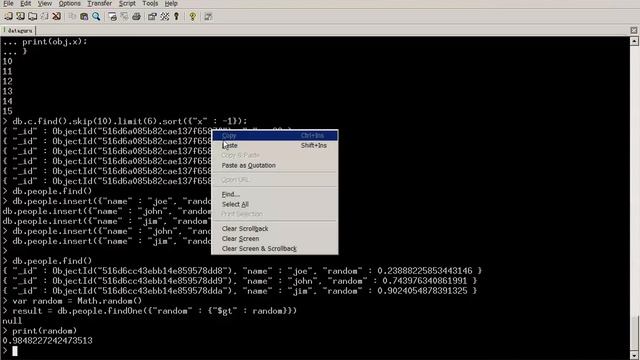
Task: Click the skip(10).limit(6).sort command line
Action: (130, 121)
